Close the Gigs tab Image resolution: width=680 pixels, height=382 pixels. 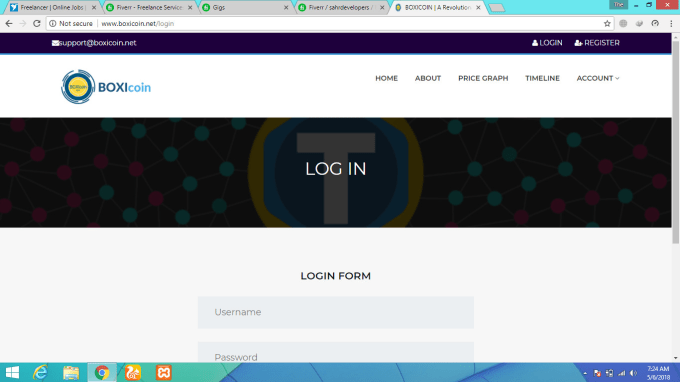tap(286, 7)
